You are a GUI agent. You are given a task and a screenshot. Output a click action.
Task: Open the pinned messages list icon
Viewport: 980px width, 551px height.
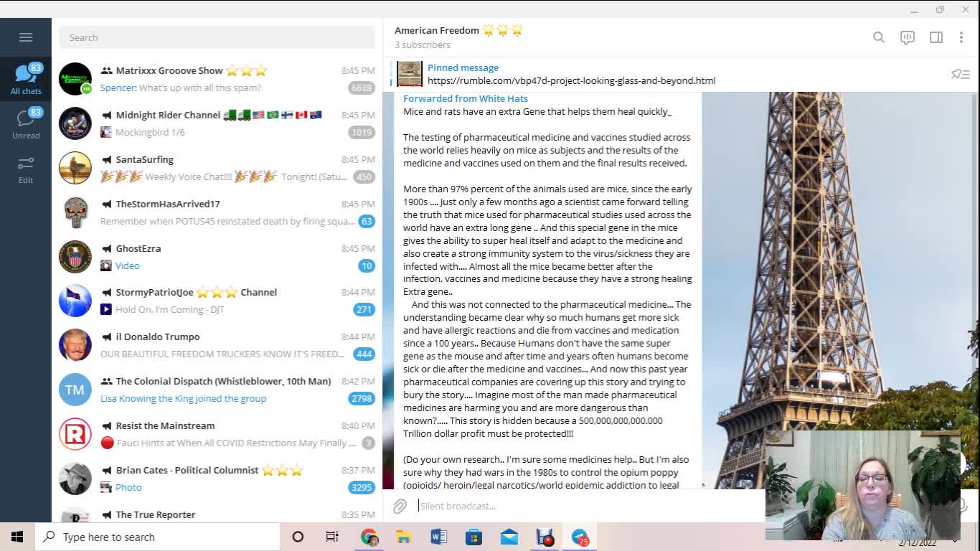coord(960,74)
